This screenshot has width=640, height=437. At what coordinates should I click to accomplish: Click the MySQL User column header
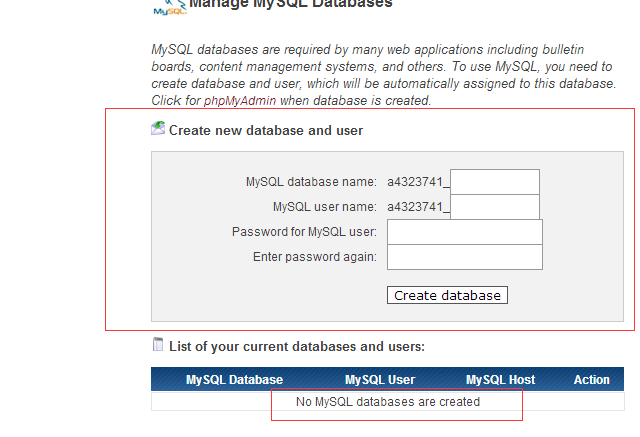[380, 380]
